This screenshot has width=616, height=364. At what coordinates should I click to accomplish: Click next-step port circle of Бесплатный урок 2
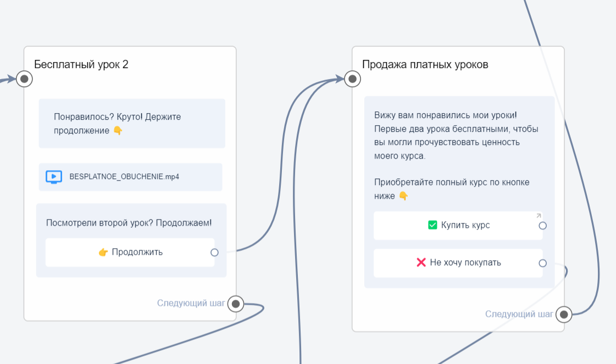[x=236, y=303]
